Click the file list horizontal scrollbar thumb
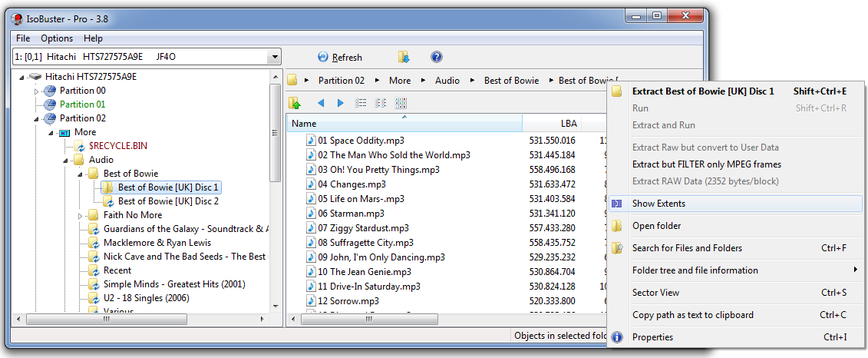868x358 pixels. pos(369,320)
